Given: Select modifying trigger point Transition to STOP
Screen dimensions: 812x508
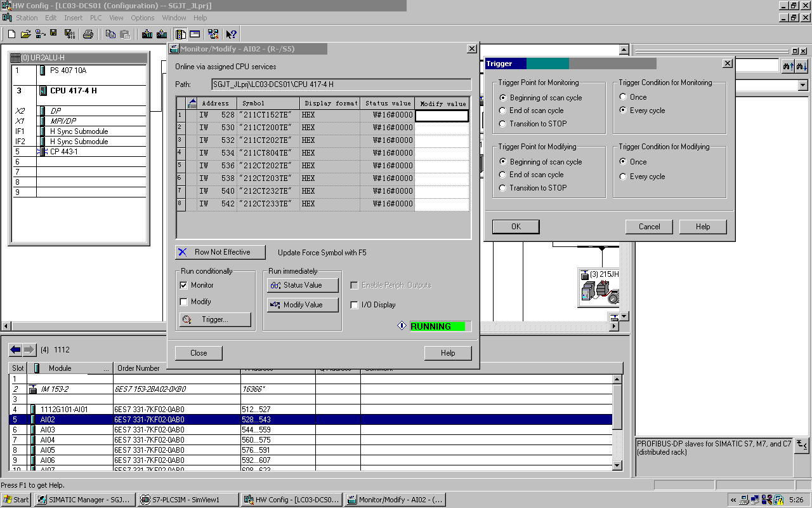Looking at the screenshot, I should pos(503,188).
